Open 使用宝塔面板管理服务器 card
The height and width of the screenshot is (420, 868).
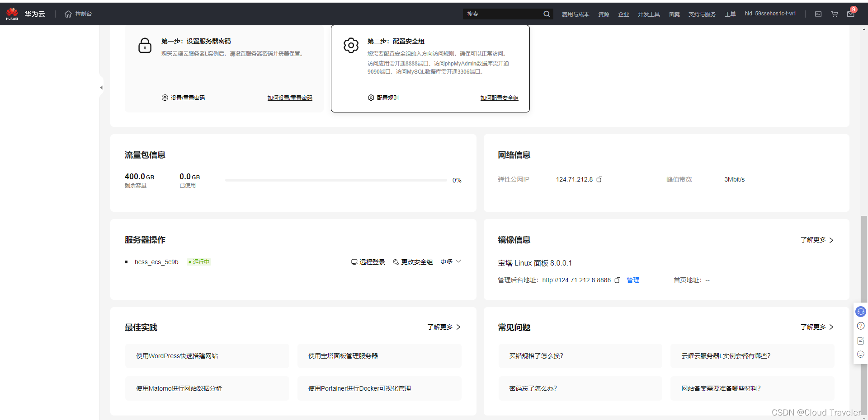pos(379,356)
